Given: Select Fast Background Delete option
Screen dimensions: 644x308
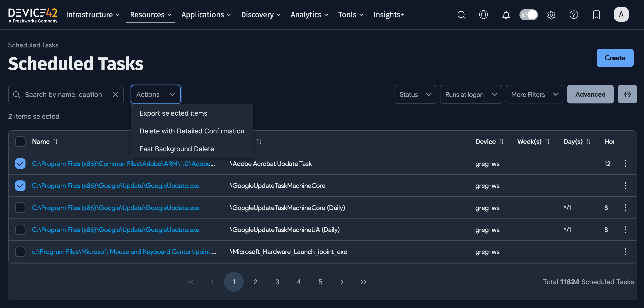Looking at the screenshot, I should [177, 149].
